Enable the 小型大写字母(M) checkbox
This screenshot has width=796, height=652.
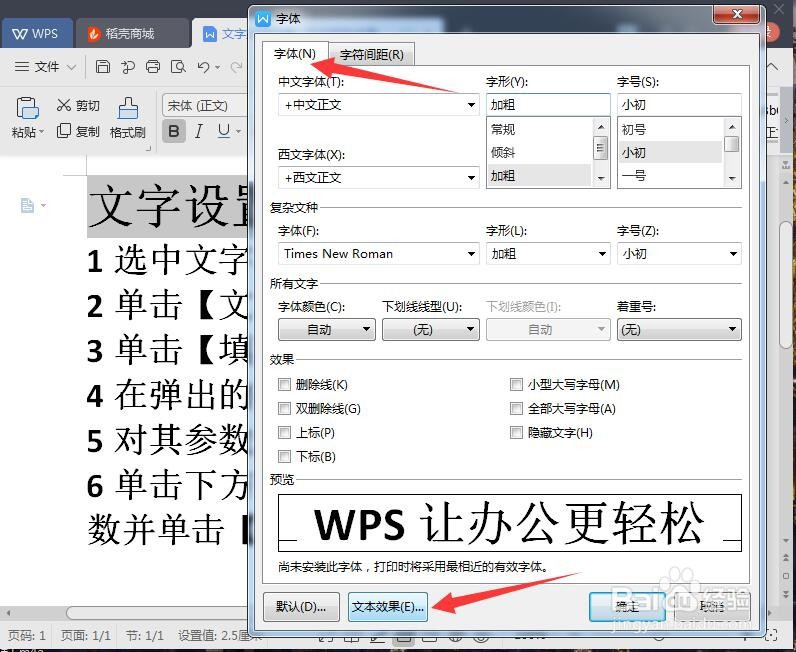pyautogui.click(x=516, y=384)
